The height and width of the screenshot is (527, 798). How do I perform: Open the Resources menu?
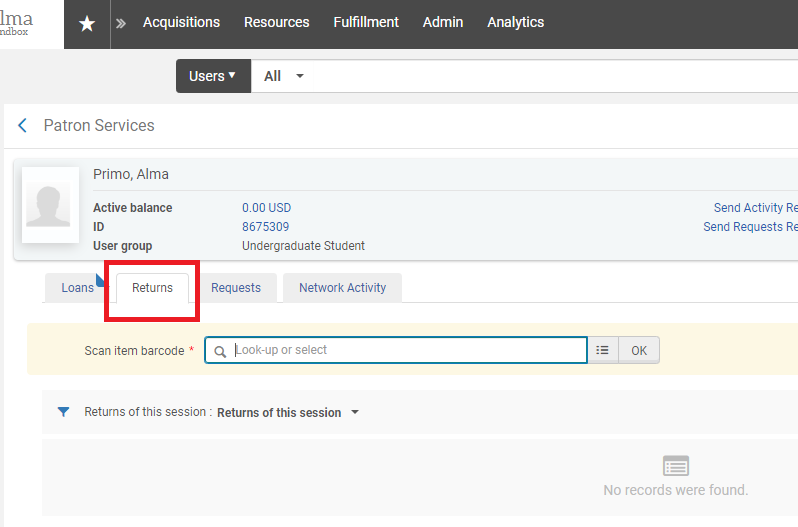click(x=276, y=22)
